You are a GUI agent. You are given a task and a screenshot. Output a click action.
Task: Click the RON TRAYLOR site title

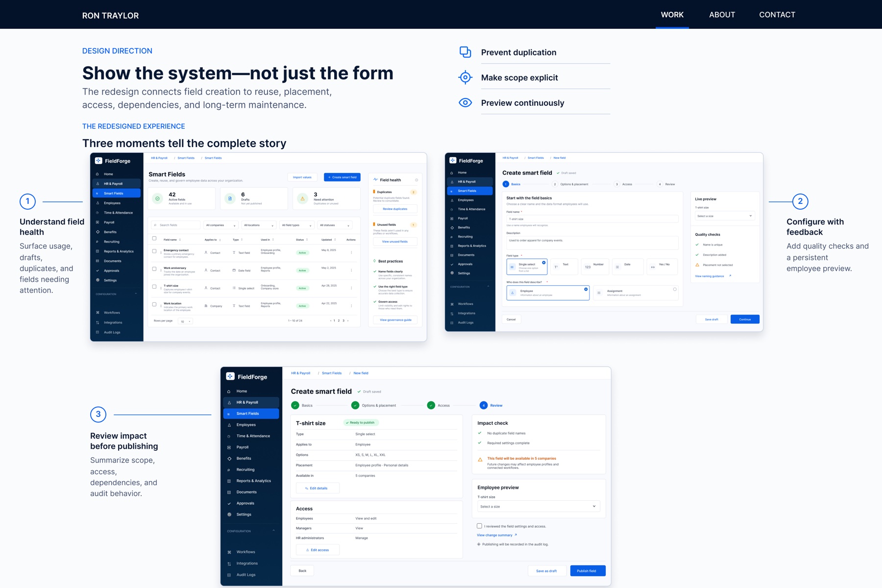point(110,16)
